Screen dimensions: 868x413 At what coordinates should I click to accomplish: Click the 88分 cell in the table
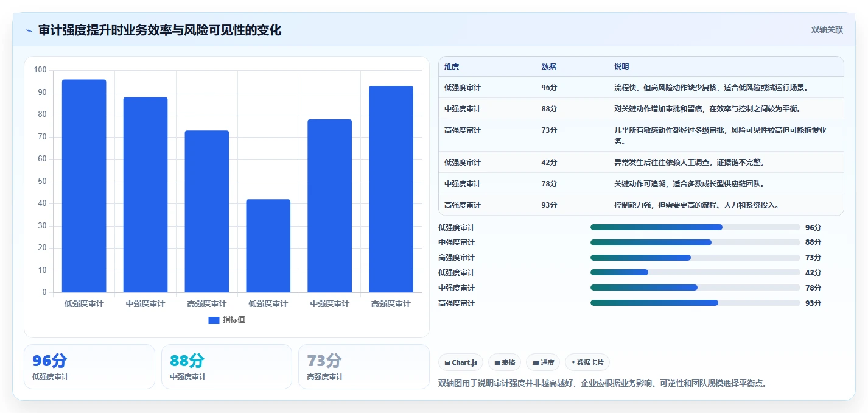[549, 109]
